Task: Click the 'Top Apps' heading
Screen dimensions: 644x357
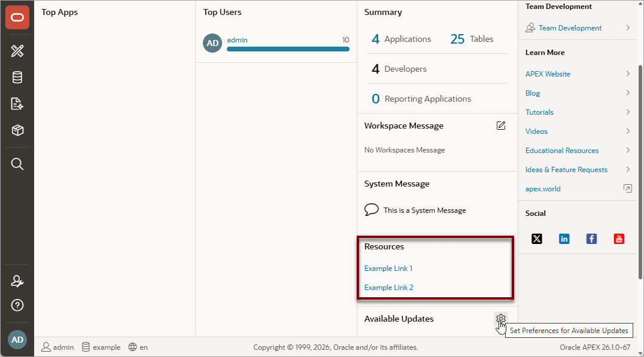Action: click(x=60, y=13)
